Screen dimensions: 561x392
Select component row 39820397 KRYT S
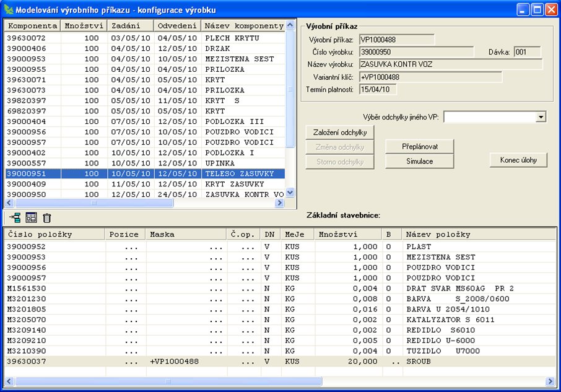(145, 100)
